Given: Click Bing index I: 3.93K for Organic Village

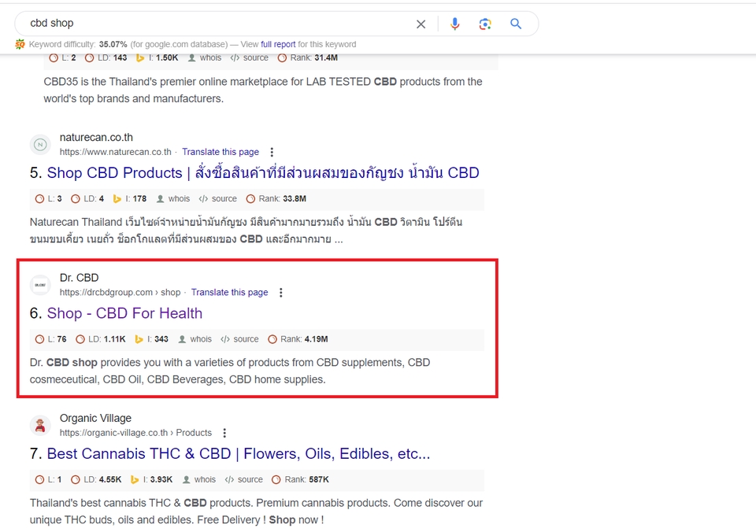Looking at the screenshot, I should [151, 479].
